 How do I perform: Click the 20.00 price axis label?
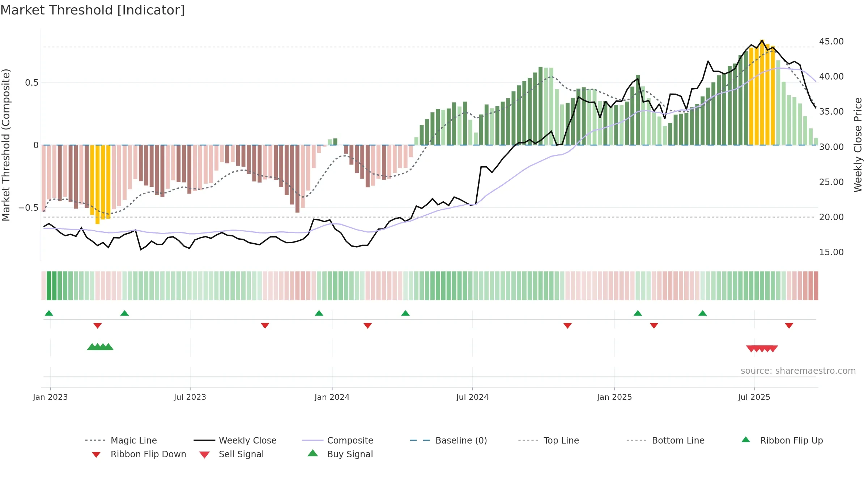[x=831, y=217]
